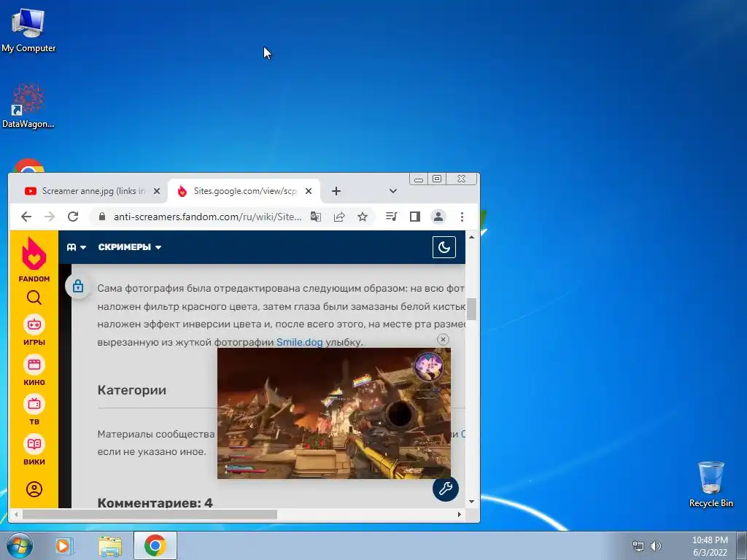747x560 pixels.
Task: Reload the page with the refresh icon
Action: tap(73, 217)
